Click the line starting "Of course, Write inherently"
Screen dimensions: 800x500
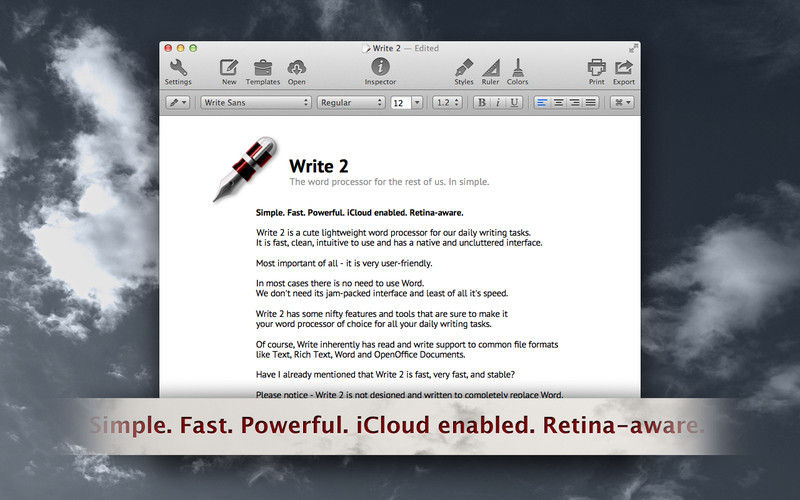coord(407,344)
